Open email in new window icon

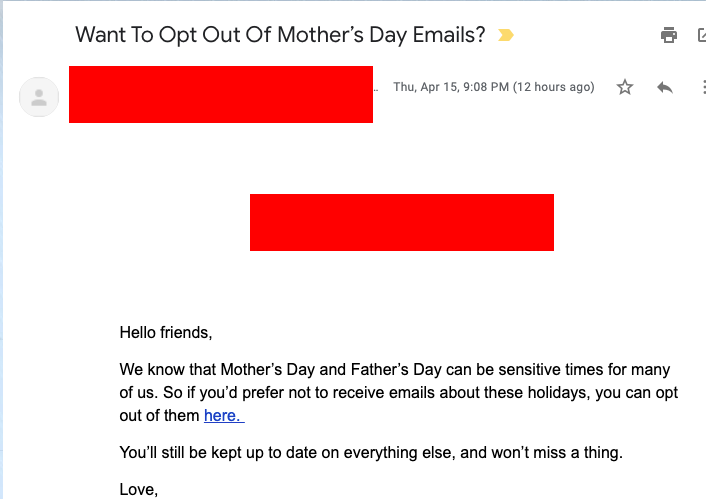(701, 36)
